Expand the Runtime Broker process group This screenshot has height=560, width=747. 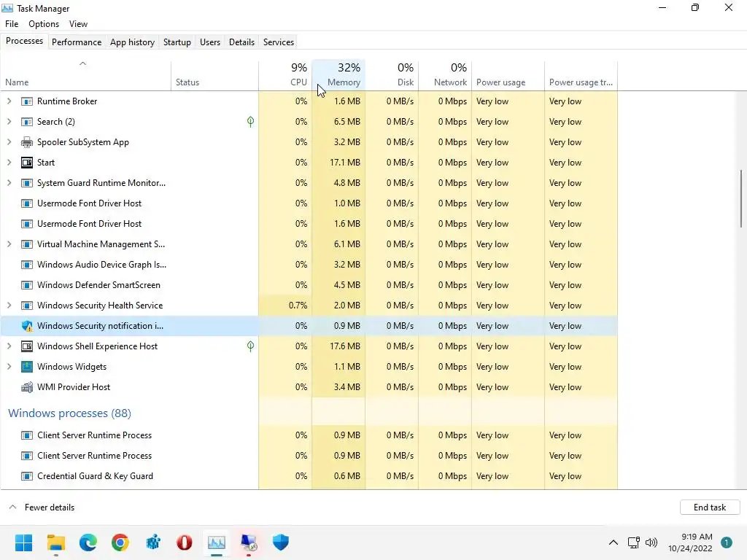pos(9,101)
